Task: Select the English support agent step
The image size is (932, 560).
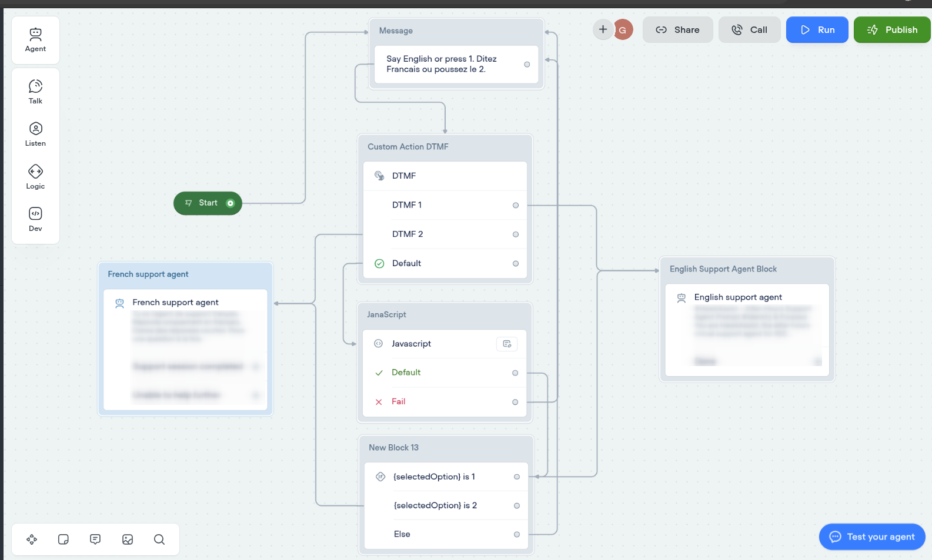Action: tap(738, 297)
